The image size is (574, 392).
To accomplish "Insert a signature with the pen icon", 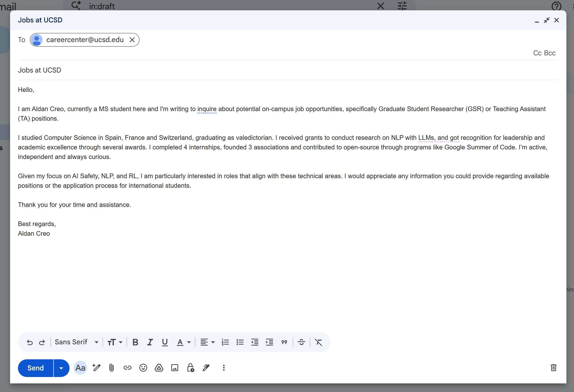I will tap(206, 368).
